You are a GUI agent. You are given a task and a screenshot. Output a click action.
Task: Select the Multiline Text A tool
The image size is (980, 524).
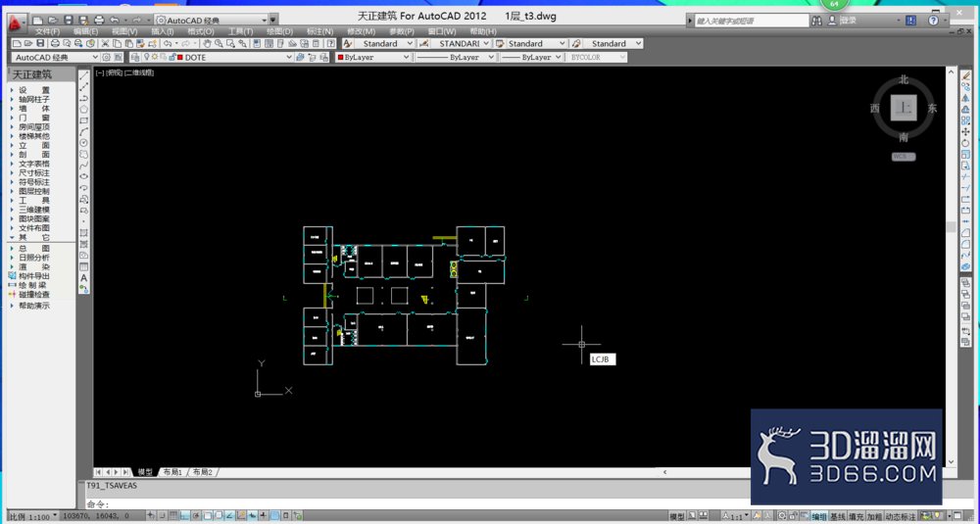tap(83, 278)
